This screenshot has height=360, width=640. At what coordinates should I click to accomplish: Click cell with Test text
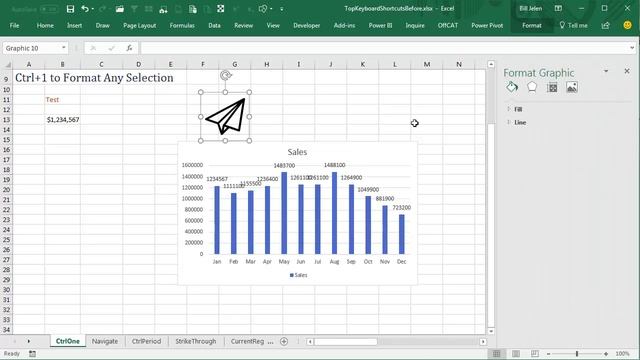[62, 100]
